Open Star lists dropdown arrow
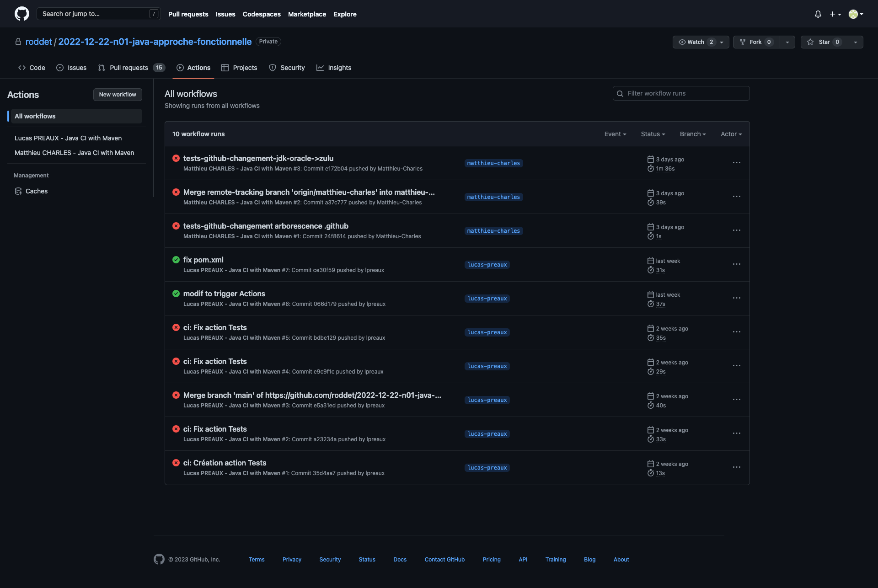Viewport: 878px width, 588px height. point(856,42)
